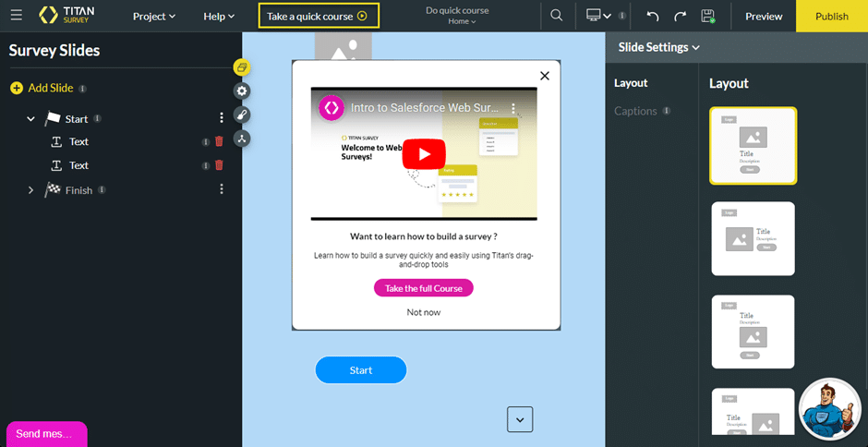Delete the first Text element

pos(219,141)
